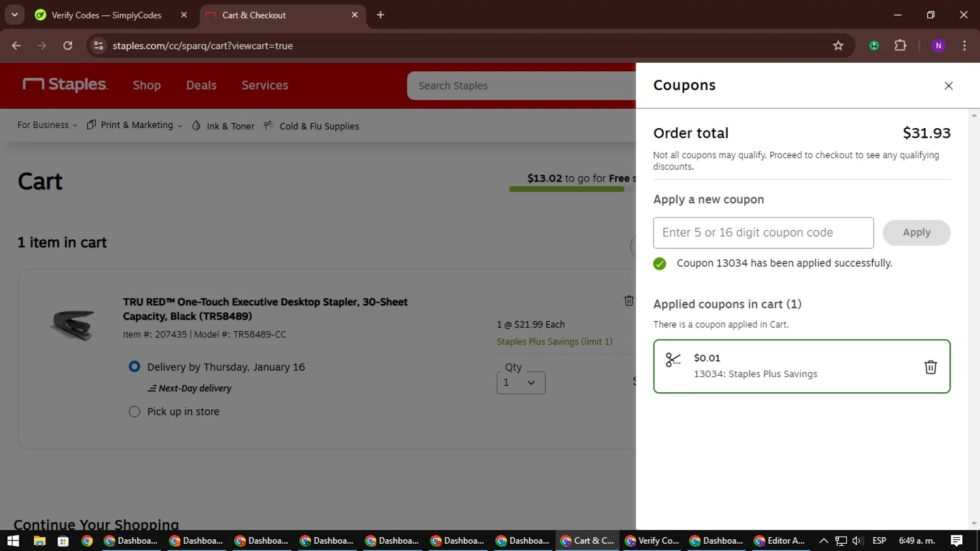980x551 pixels.
Task: Open the Print & Marketing dropdown
Action: 135,125
